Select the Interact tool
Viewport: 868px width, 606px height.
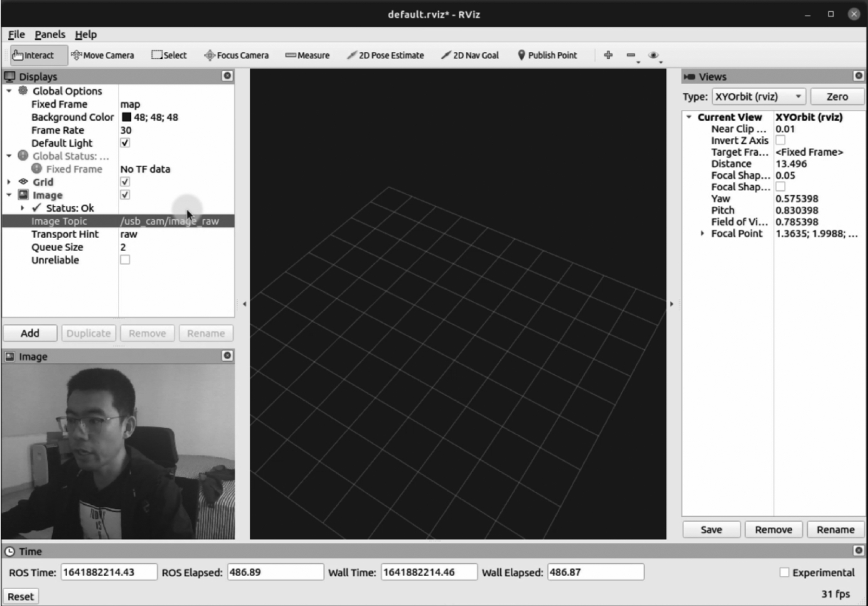(x=33, y=55)
